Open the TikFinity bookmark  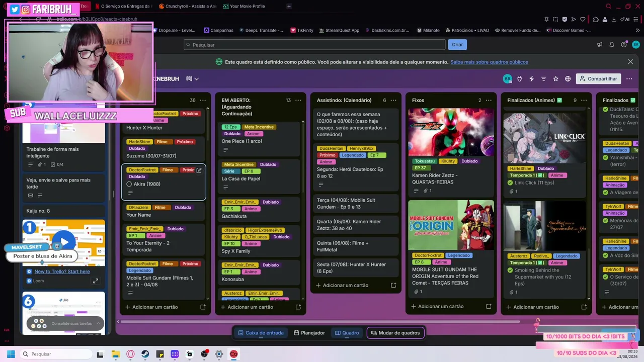(x=301, y=30)
